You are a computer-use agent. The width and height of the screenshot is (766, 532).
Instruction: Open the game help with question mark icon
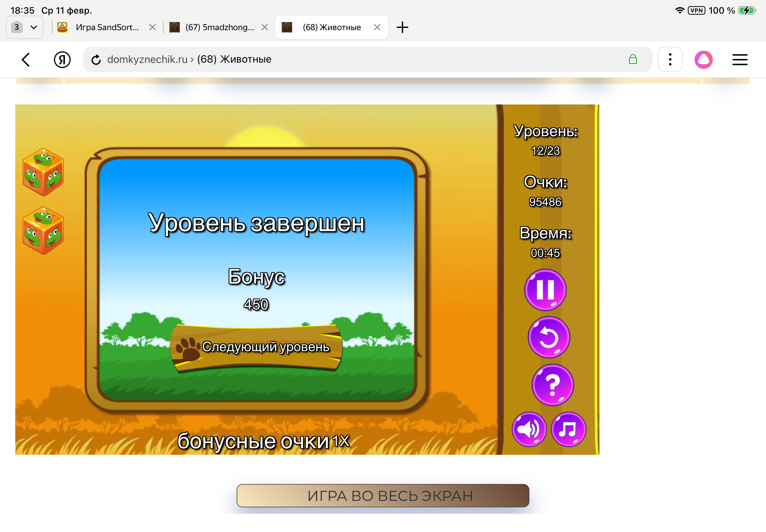(552, 384)
